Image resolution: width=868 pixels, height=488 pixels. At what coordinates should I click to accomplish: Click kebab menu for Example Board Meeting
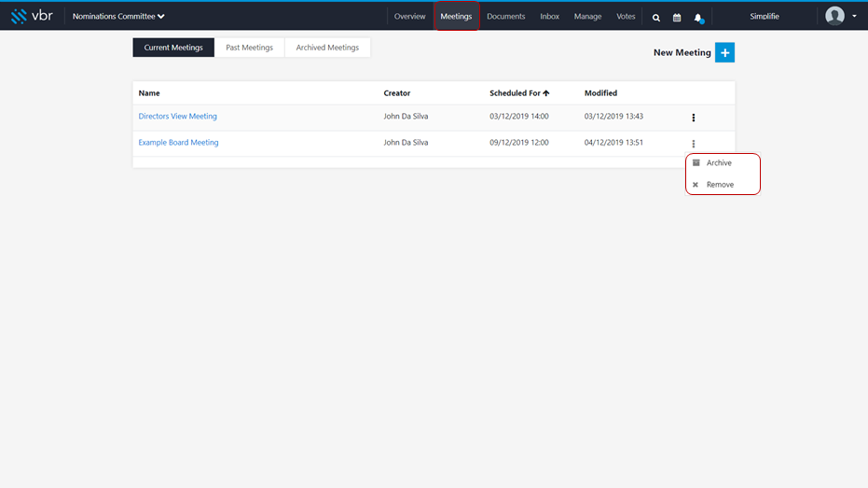coord(693,144)
